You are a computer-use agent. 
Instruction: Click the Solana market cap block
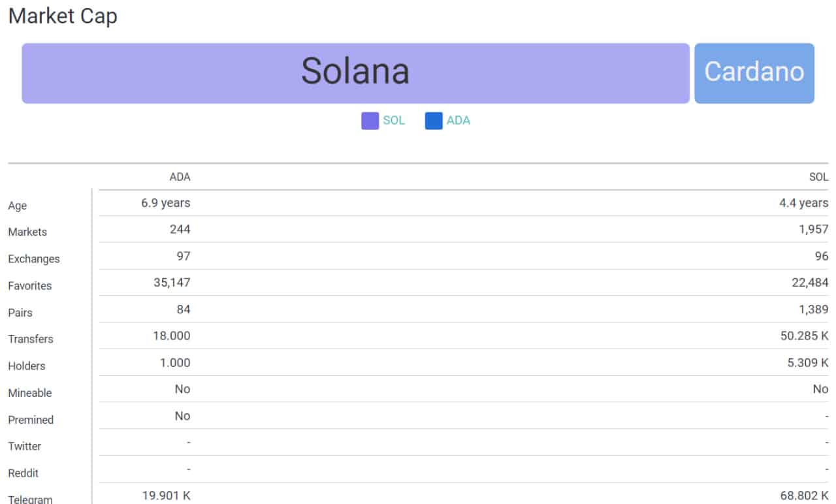(355, 73)
